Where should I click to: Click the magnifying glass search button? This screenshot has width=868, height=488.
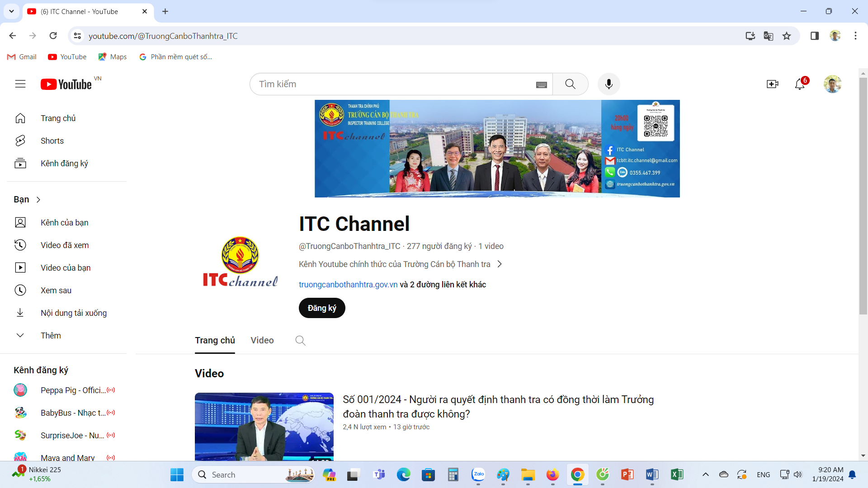tap(570, 84)
